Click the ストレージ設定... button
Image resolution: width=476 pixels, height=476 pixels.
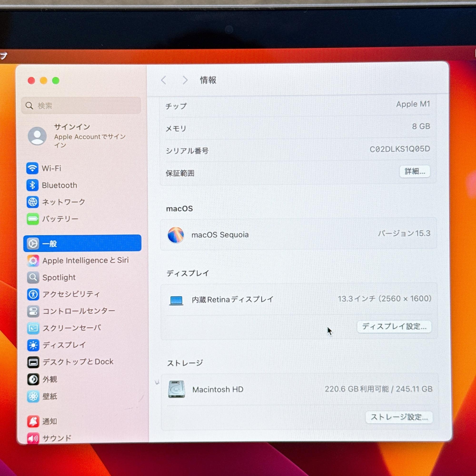[x=399, y=417]
